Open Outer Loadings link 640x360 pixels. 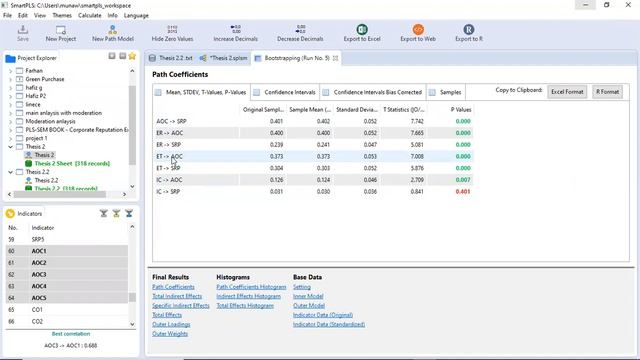coord(171,324)
